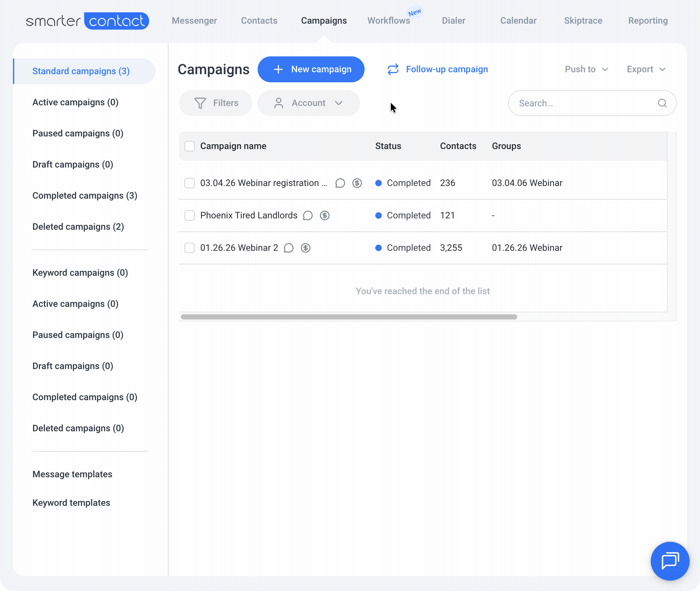Click dollar icon on 01.26.26 Webinar 2
Viewport: 700px width, 591px height.
coord(305,248)
